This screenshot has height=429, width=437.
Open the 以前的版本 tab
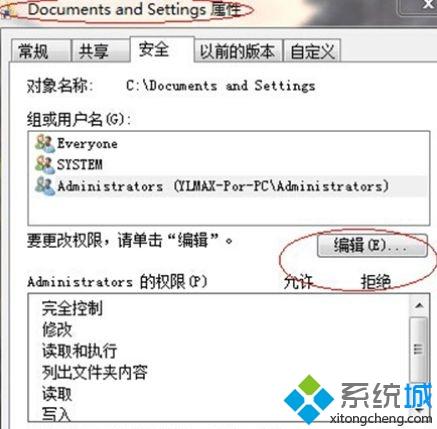pyautogui.click(x=238, y=51)
